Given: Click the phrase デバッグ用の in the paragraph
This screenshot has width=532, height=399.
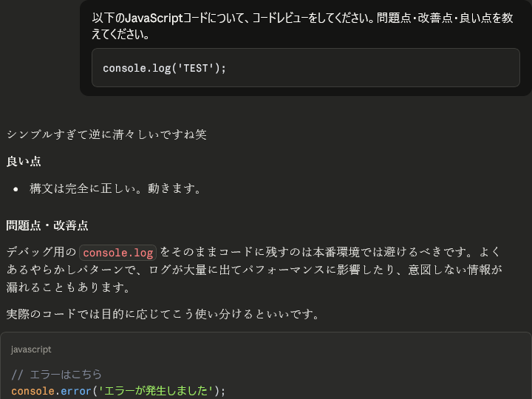Looking at the screenshot, I should tap(41, 253).
